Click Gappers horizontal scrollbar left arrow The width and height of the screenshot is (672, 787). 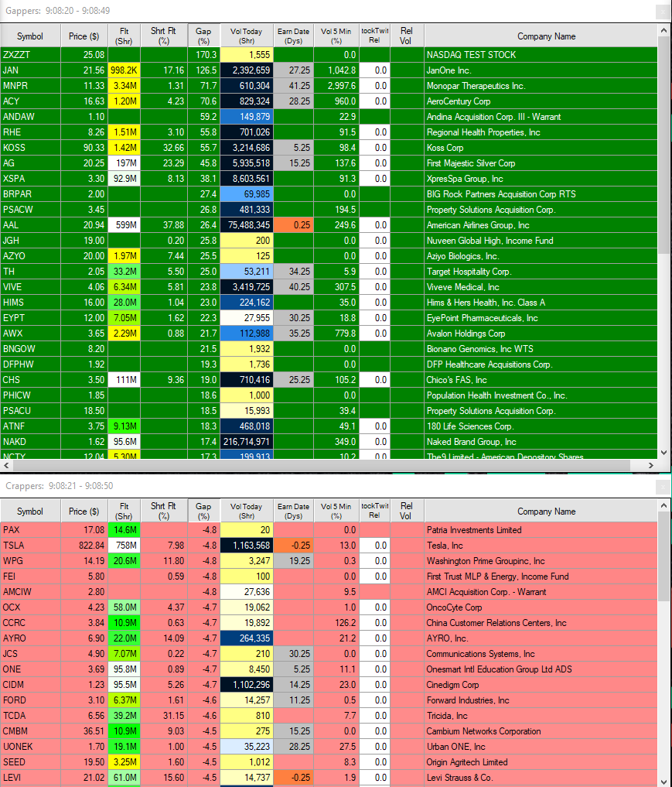[x=6, y=466]
